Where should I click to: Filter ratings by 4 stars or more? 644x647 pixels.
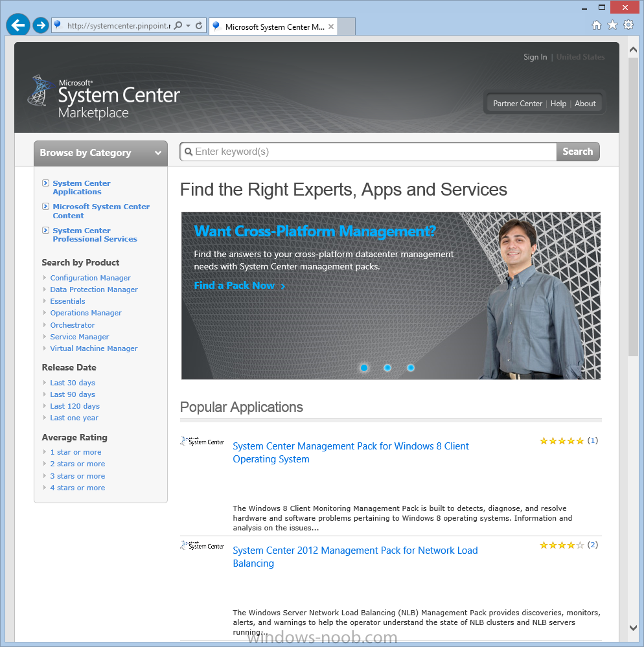[78, 488]
